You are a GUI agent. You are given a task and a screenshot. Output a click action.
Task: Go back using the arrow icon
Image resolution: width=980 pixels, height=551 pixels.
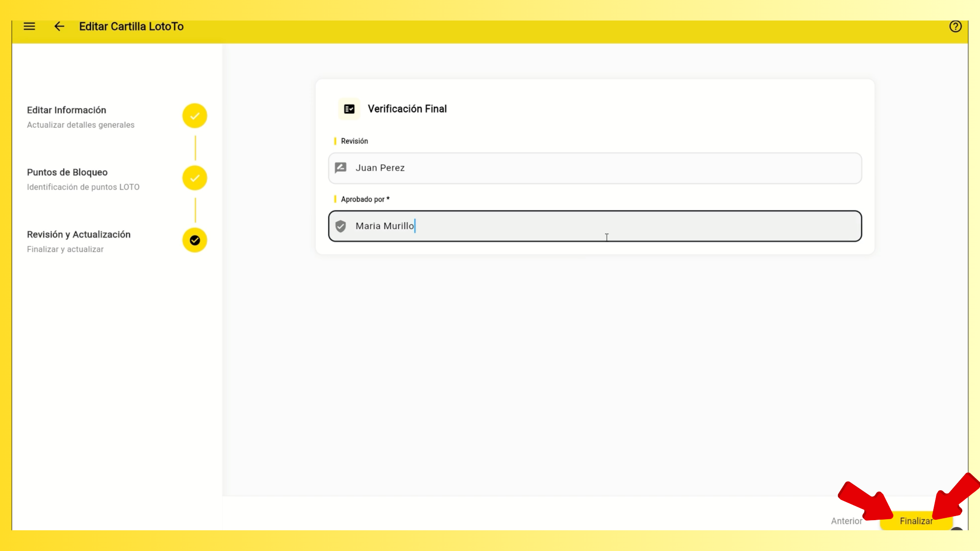(59, 26)
